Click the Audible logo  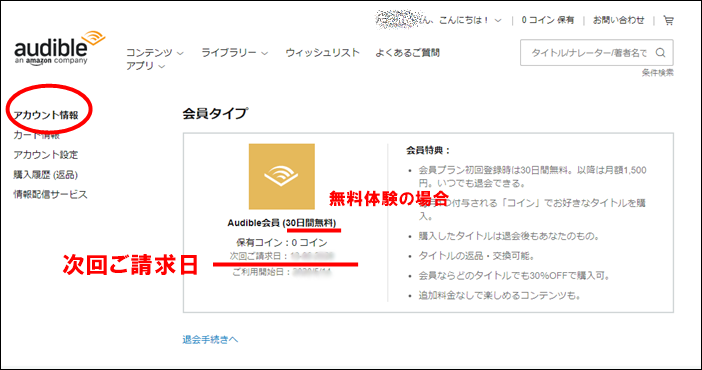(60, 48)
